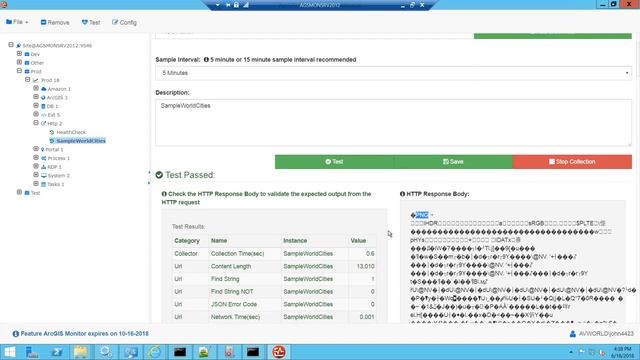Open the red ArcGIS Monitor taskbar icon
Image resolution: width=640 pixels, height=360 pixels.
279,352
